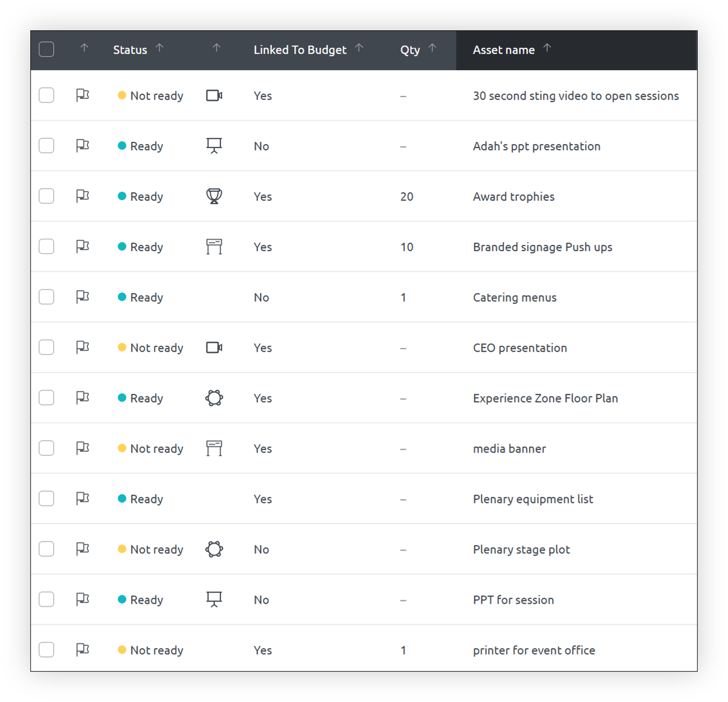Viewport: 728px width, 702px height.
Task: Click trophy icon in Award trophies row
Action: (214, 196)
